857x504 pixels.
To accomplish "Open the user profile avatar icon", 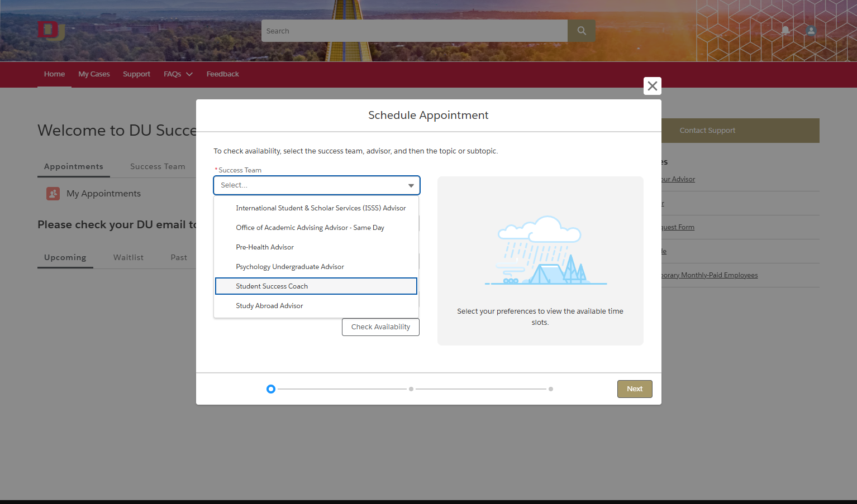I will pyautogui.click(x=811, y=31).
